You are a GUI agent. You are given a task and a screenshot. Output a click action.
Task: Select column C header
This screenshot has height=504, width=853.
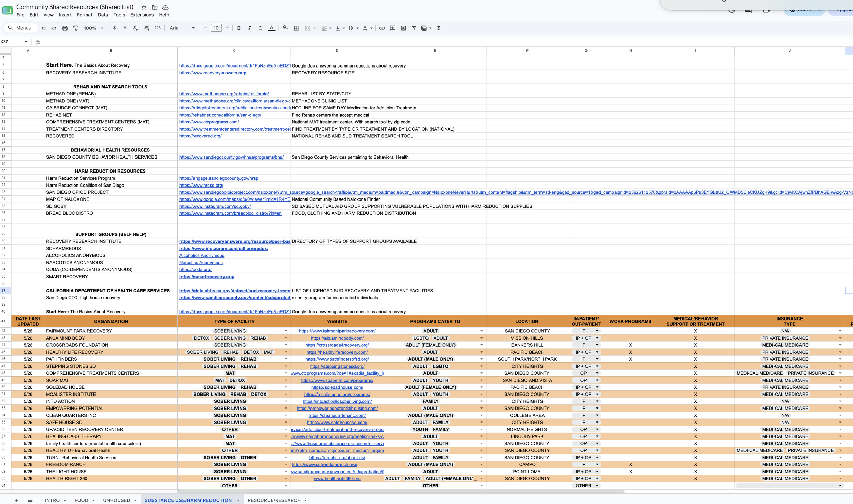[x=234, y=50]
